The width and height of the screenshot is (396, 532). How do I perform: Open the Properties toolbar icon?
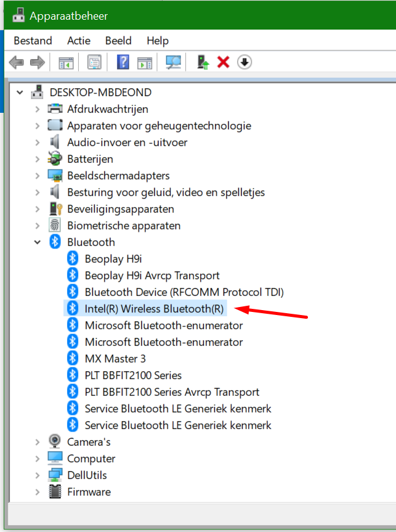coord(94,62)
